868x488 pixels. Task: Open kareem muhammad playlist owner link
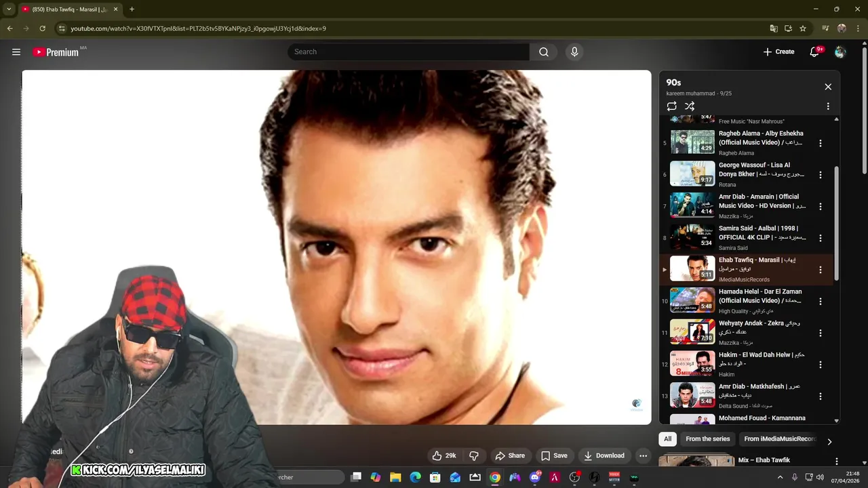(690, 94)
